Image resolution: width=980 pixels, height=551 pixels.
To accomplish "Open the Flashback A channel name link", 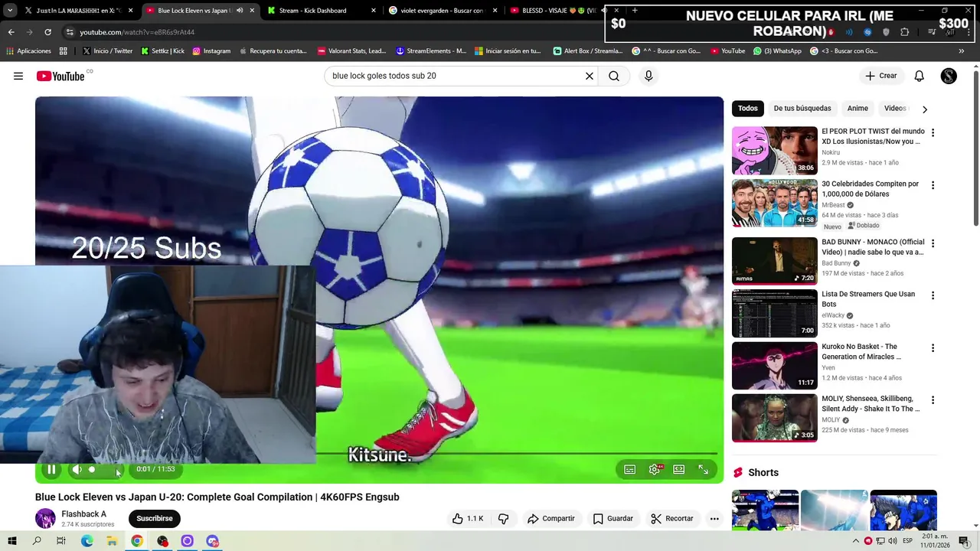I will click(84, 514).
